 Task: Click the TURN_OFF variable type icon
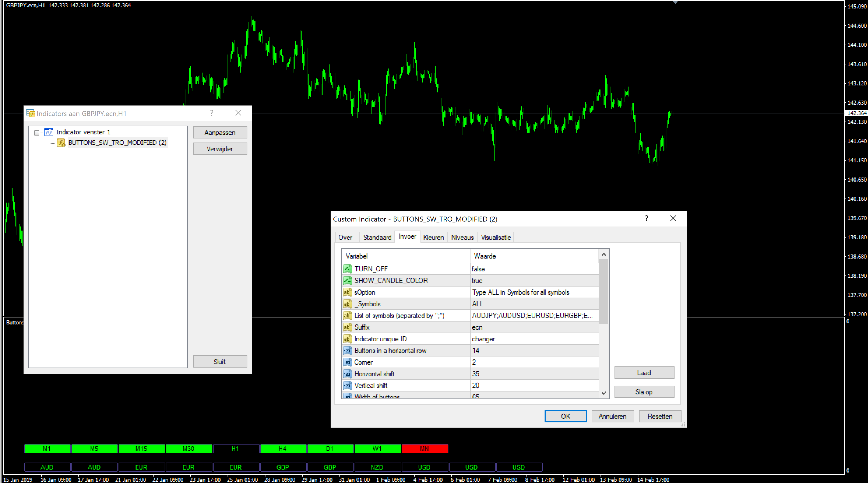point(347,269)
